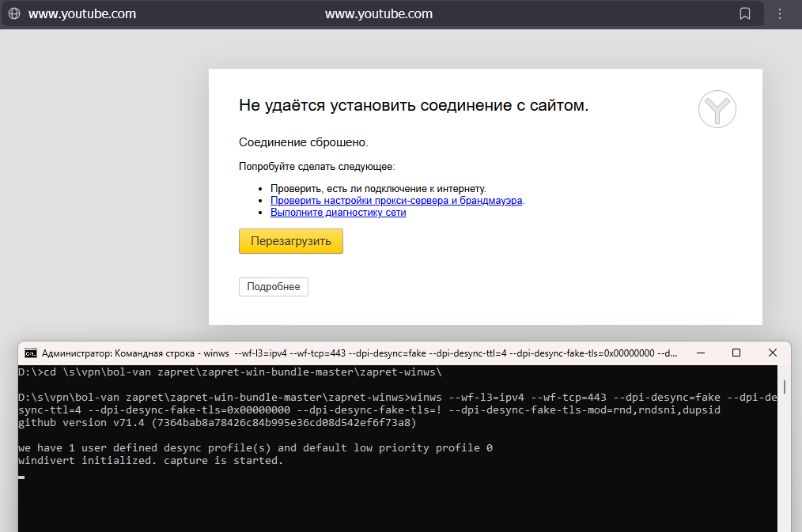Click the Command Prompt window icon
The image size is (802, 532).
[31, 353]
